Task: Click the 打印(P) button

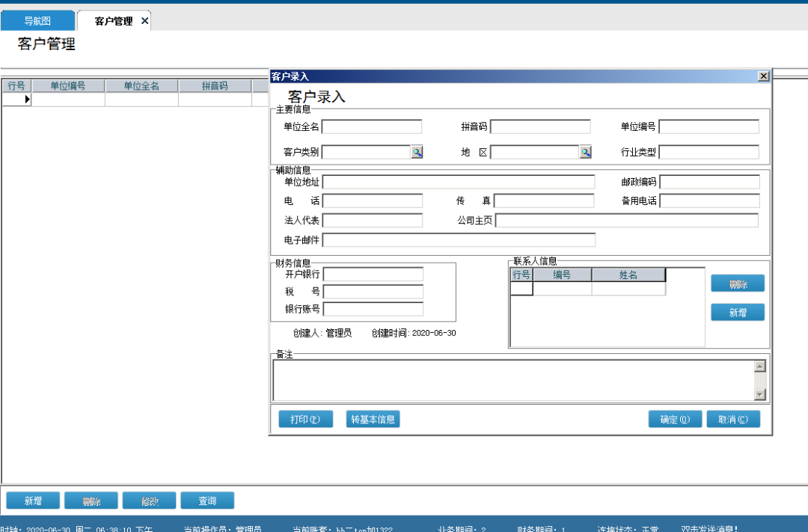Action: [x=305, y=419]
